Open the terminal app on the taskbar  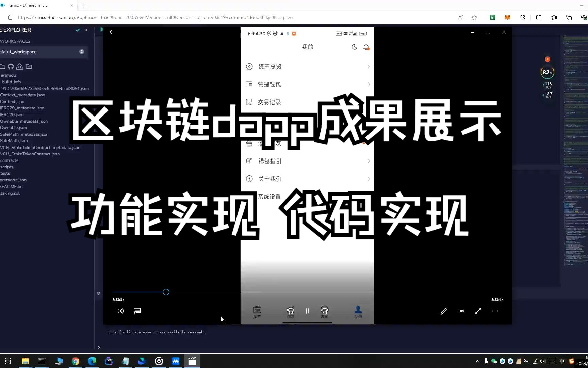[42, 361]
